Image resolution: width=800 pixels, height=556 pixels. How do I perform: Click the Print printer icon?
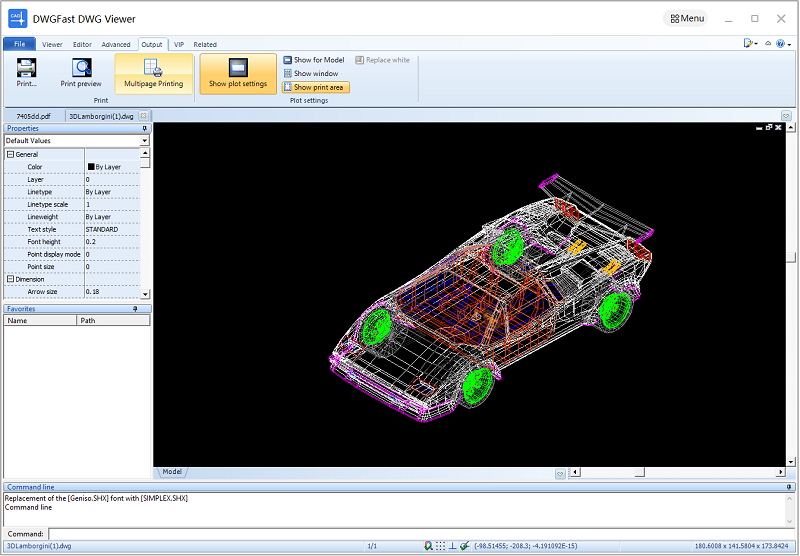tap(27, 68)
